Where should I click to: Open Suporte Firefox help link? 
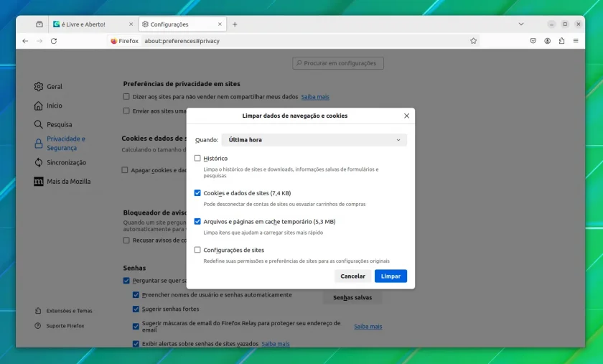60,325
